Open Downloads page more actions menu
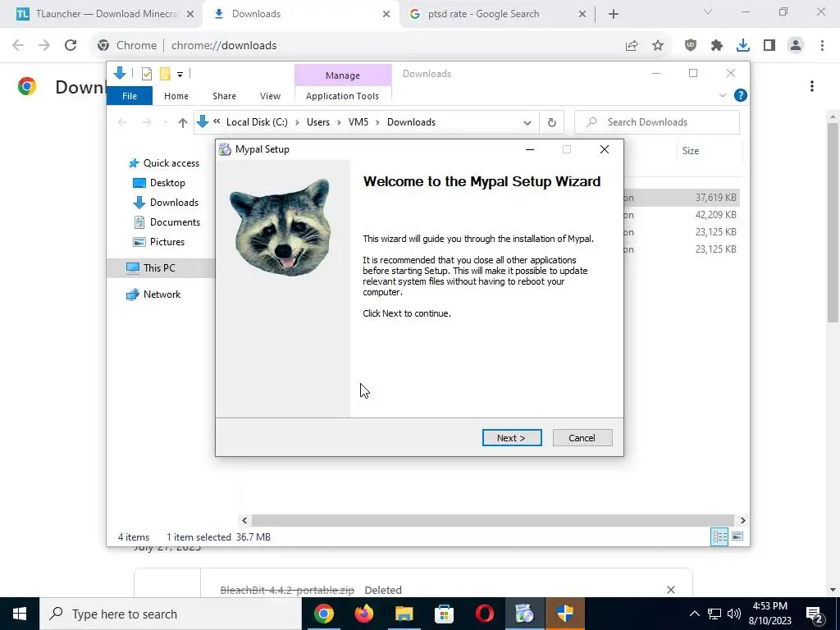 point(812,86)
